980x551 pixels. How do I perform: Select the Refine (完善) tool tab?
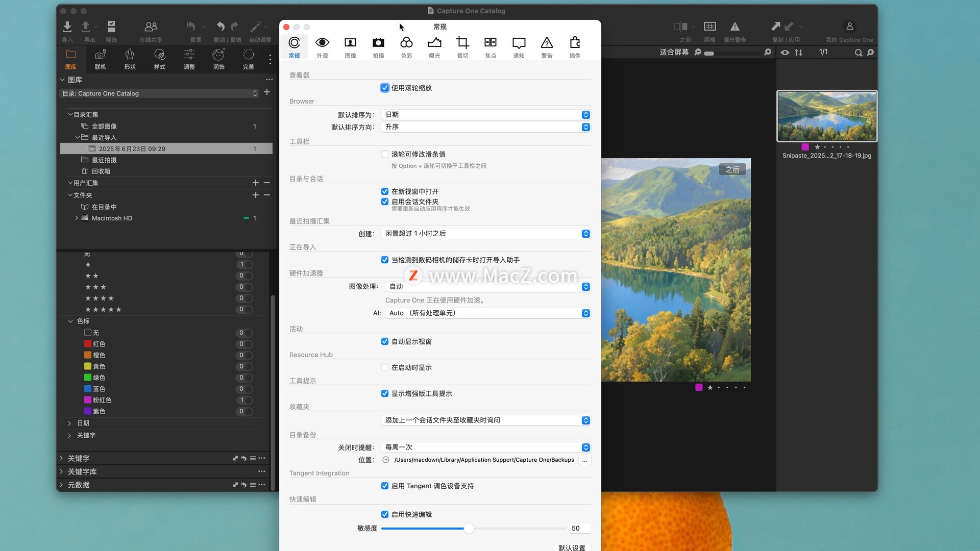pos(249,59)
